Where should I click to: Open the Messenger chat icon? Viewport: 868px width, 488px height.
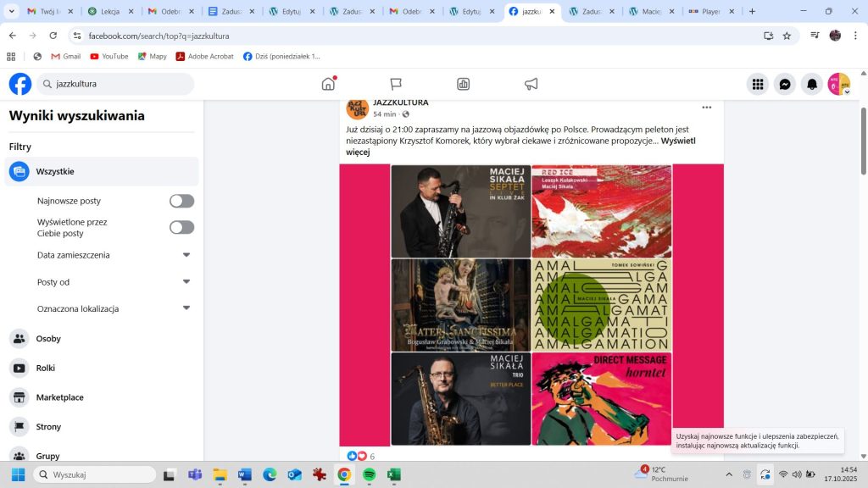click(x=785, y=85)
